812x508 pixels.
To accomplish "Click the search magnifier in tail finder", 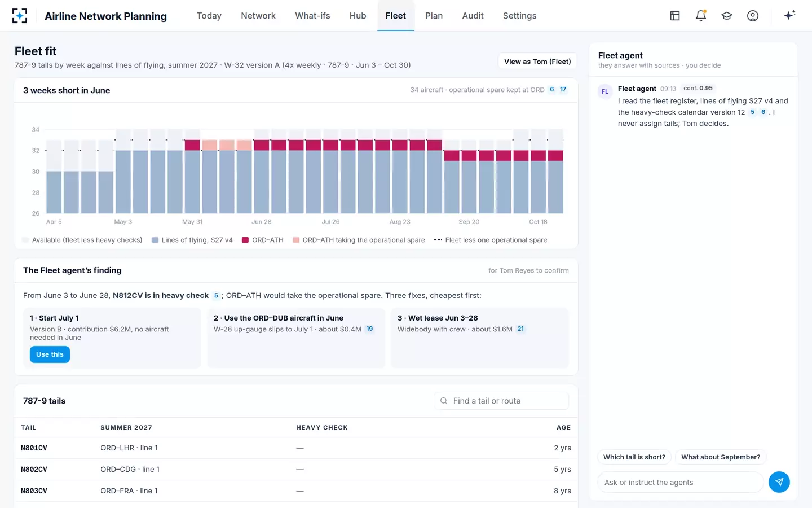I will pyautogui.click(x=444, y=401).
